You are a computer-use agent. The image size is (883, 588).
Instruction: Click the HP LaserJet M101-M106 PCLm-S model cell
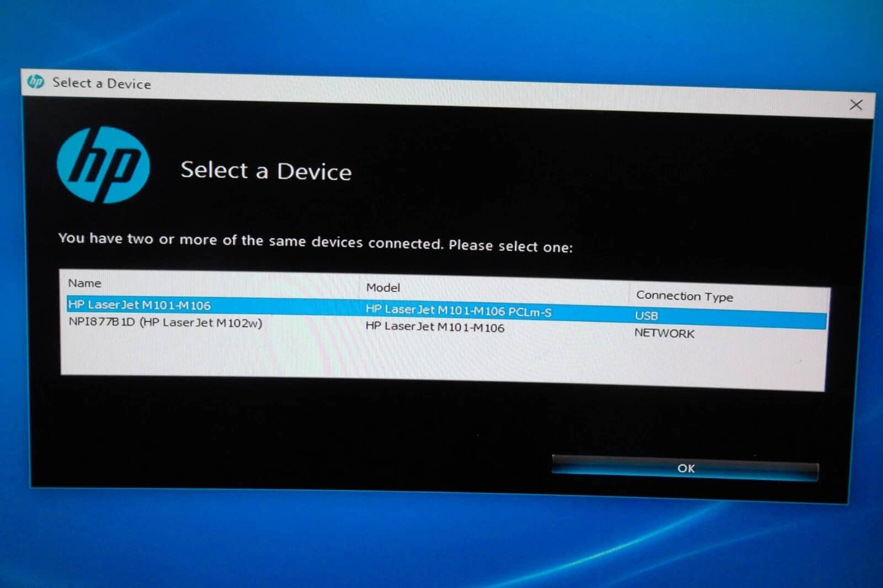click(x=458, y=311)
